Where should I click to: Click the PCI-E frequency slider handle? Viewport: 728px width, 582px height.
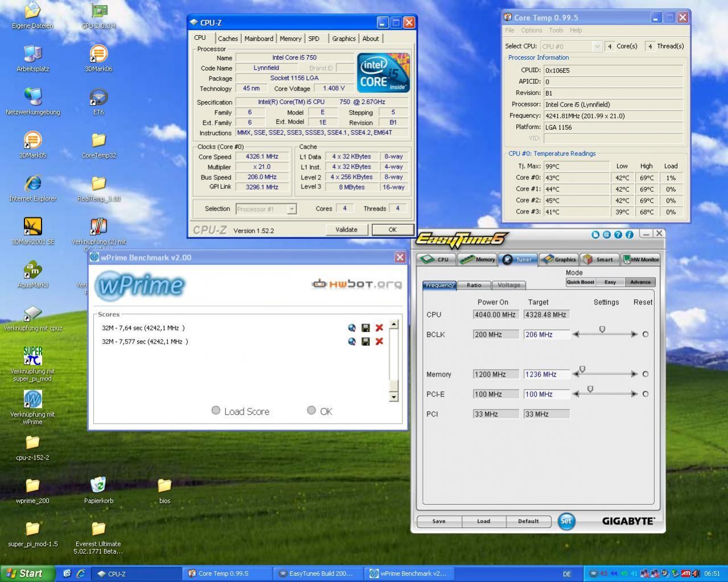(x=590, y=389)
